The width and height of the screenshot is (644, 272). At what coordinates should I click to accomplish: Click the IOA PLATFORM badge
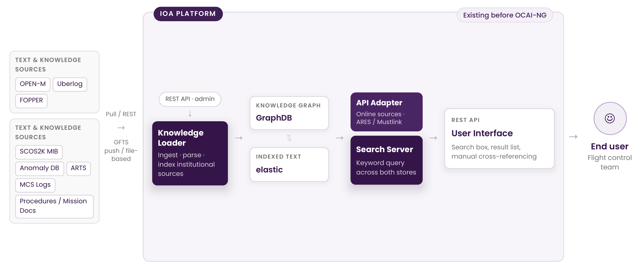[188, 14]
